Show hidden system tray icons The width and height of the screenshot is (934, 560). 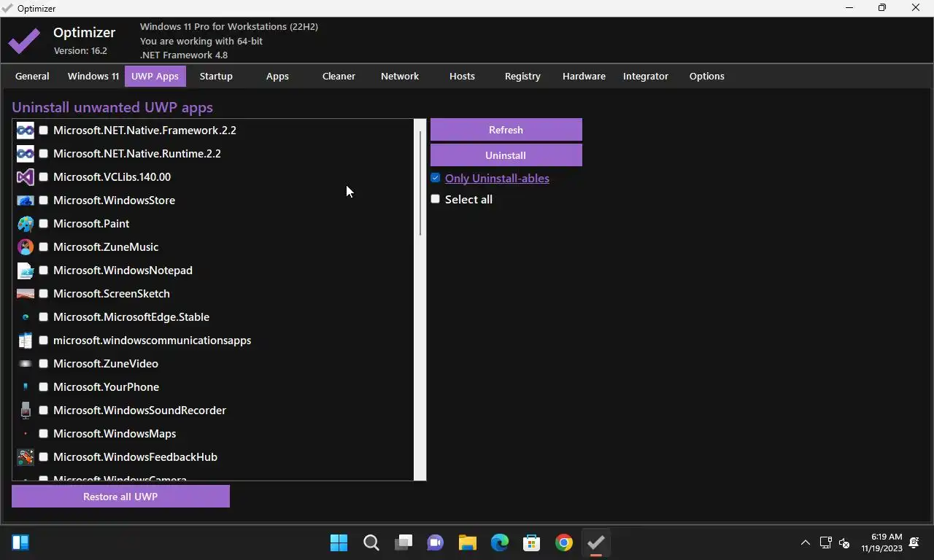click(806, 542)
